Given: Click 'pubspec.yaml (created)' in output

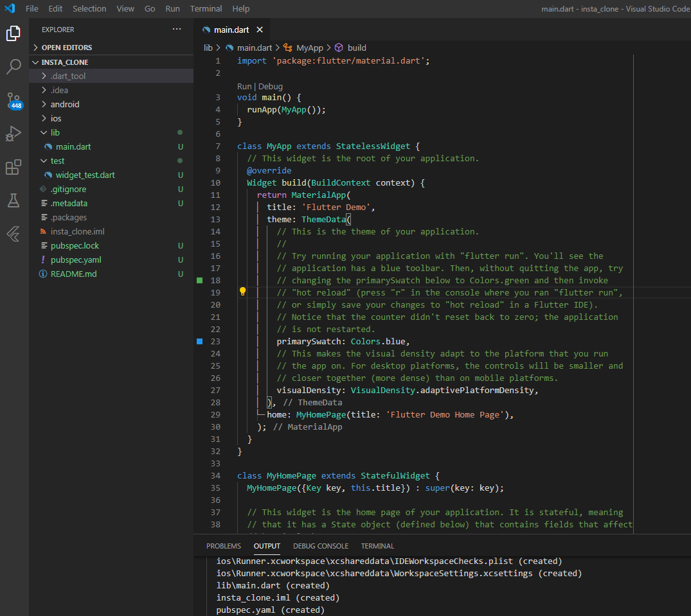Looking at the screenshot, I should [x=270, y=610].
